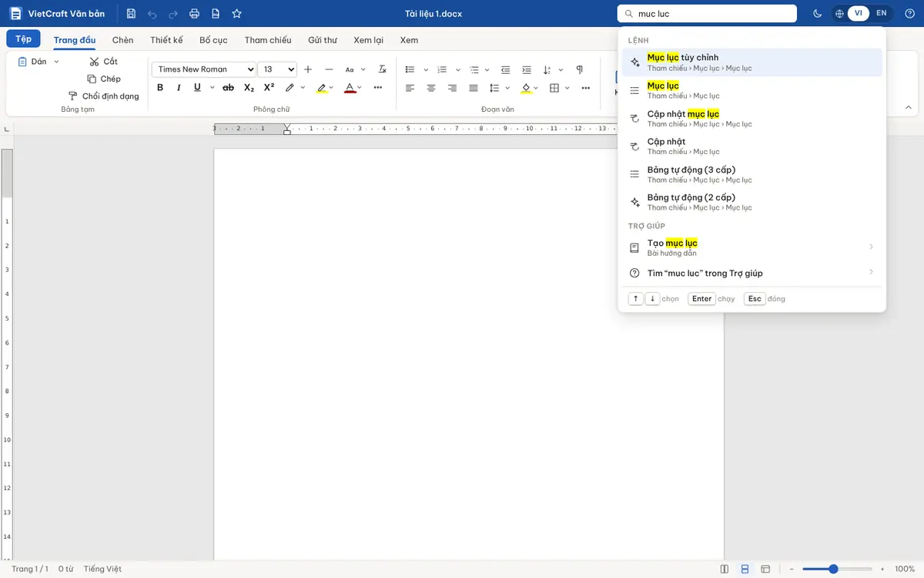The image size is (924, 578).
Task: Center-align the paragraph text
Action: (x=431, y=88)
